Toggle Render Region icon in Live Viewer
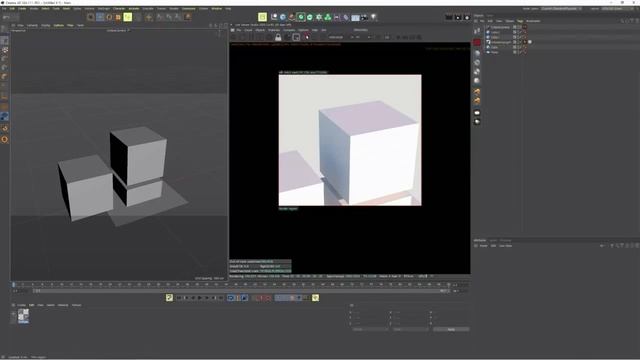640x360 pixels. (296, 37)
